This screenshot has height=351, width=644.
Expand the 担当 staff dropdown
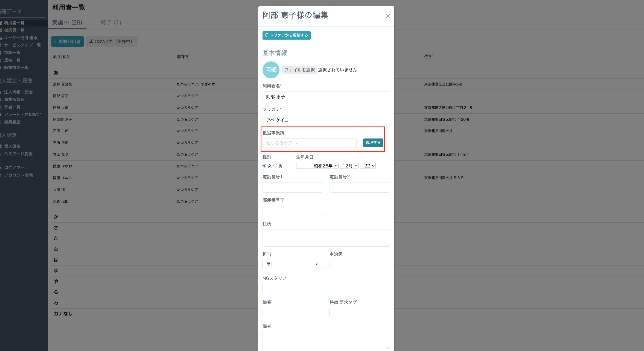point(293,264)
